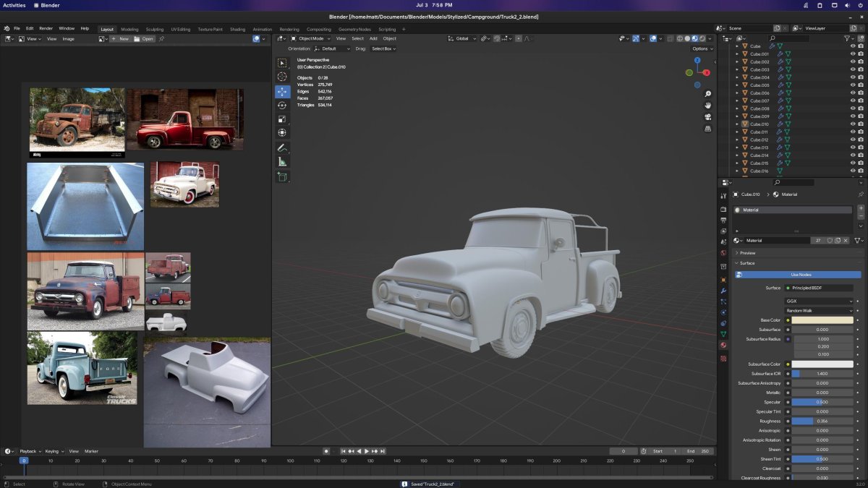Hide Cube.001 in viewport
This screenshot has height=488, width=868.
pyautogui.click(x=853, y=53)
